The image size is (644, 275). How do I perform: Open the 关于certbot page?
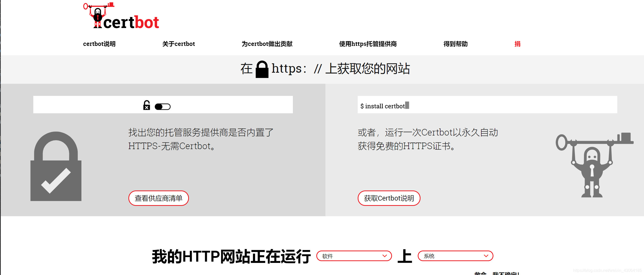179,44
